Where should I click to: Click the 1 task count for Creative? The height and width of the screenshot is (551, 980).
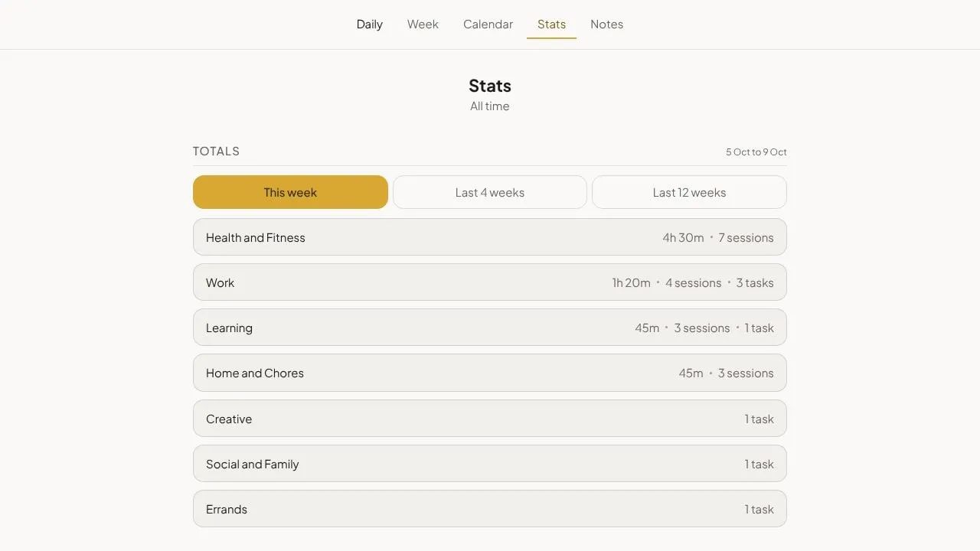(759, 419)
